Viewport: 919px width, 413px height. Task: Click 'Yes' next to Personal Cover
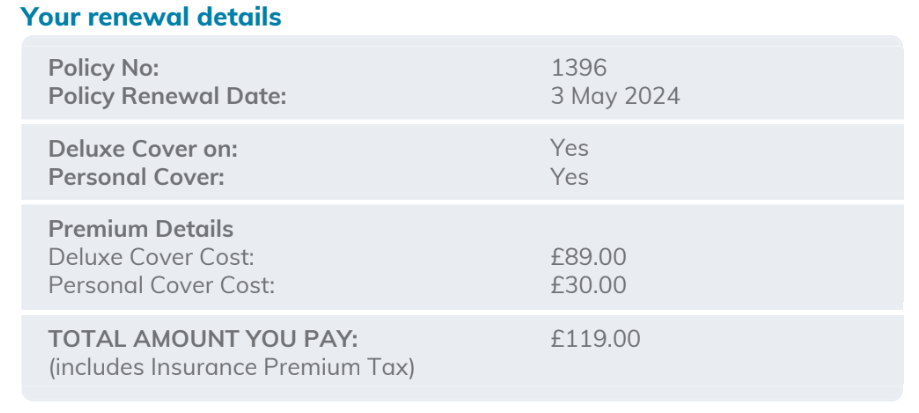coord(569,178)
